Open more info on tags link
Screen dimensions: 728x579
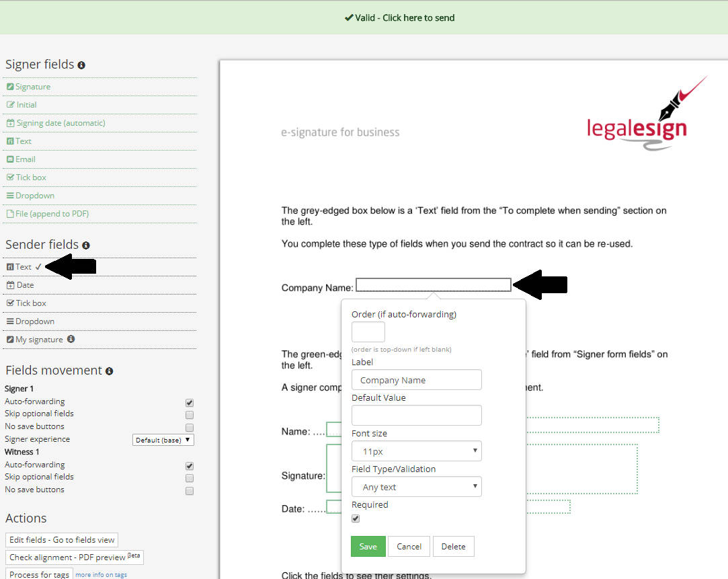(102, 575)
